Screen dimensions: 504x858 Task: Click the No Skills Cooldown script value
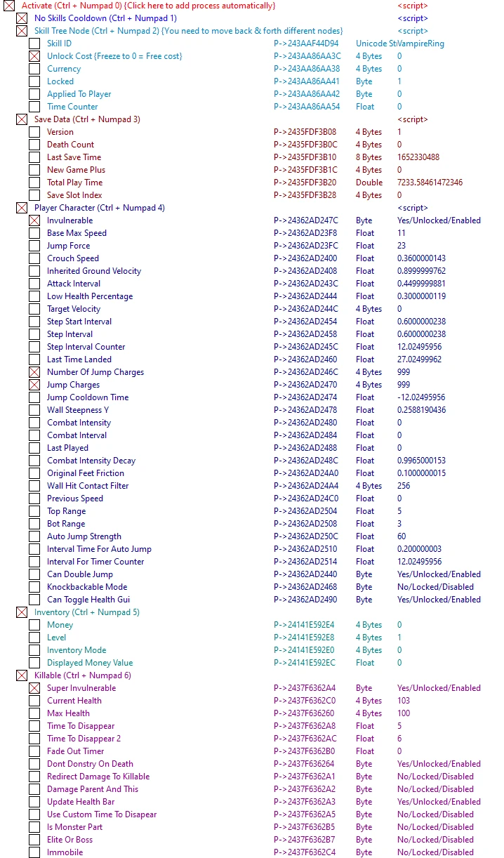coord(413,18)
